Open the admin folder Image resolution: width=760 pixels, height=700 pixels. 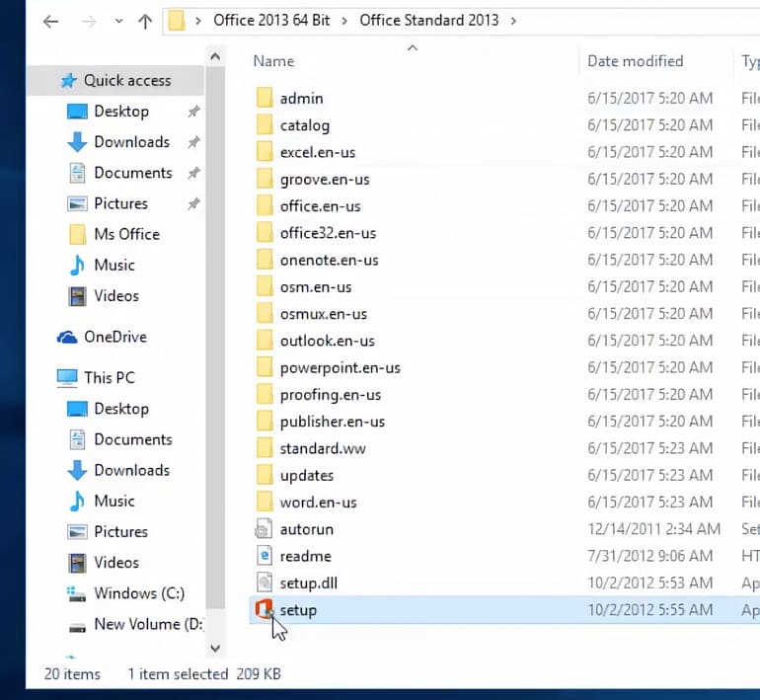(x=301, y=99)
